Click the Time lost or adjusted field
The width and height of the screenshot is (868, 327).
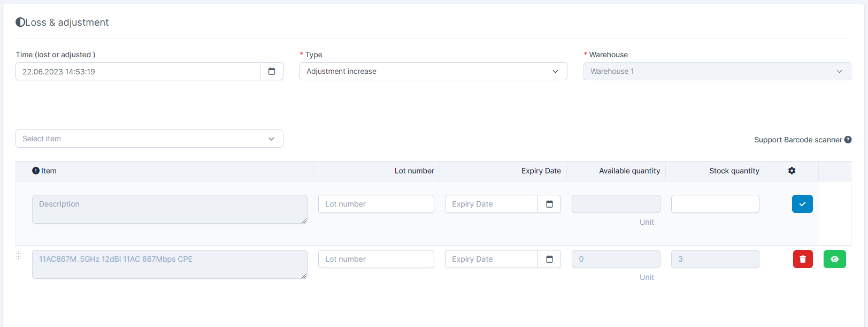click(x=138, y=71)
